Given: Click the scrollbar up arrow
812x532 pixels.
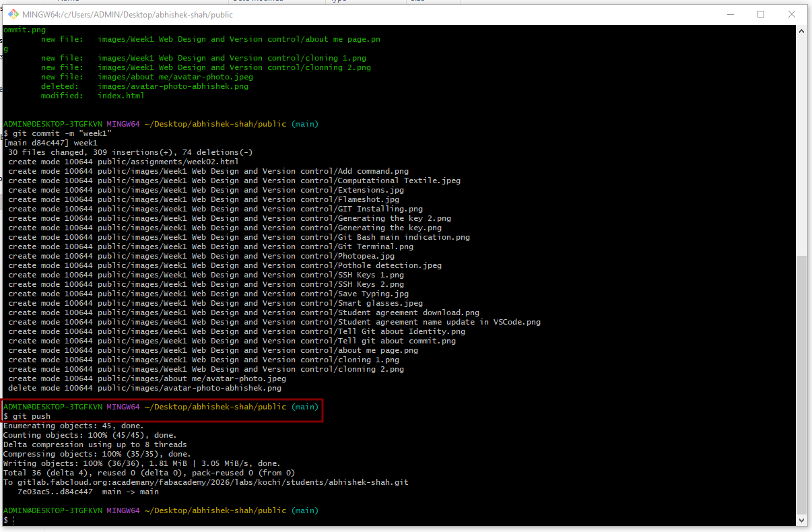Looking at the screenshot, I should tap(801, 32).
